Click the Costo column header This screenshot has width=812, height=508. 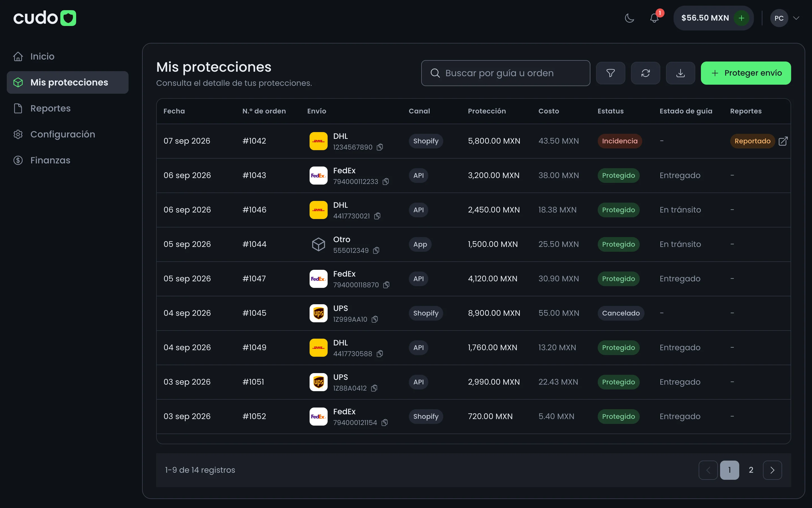tap(549, 111)
